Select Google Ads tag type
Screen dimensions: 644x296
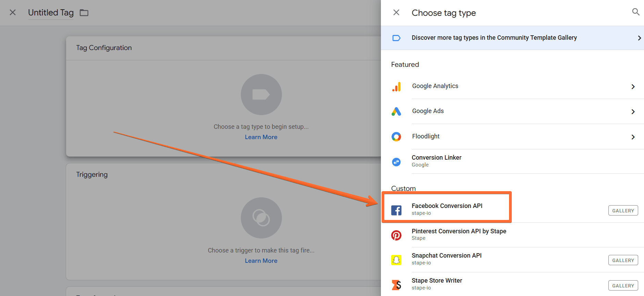(x=512, y=111)
